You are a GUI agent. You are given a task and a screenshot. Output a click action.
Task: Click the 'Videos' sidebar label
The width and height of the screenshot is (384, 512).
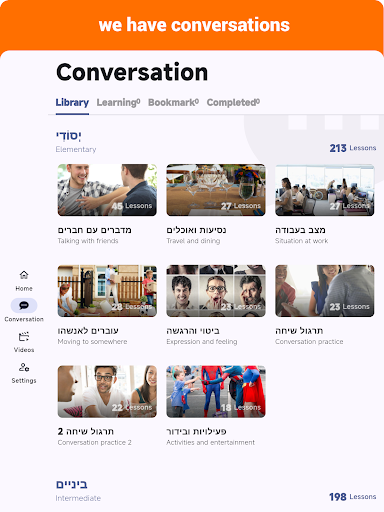pyautogui.click(x=24, y=350)
